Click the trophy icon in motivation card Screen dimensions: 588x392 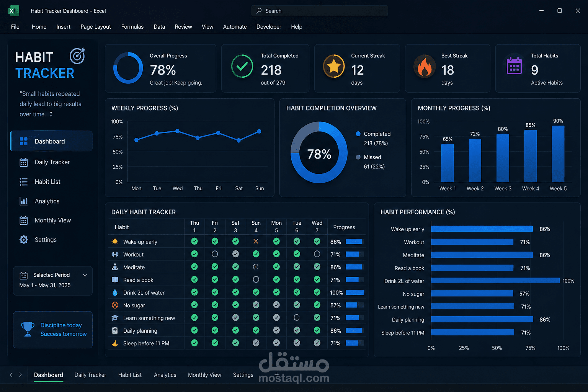[x=28, y=329]
